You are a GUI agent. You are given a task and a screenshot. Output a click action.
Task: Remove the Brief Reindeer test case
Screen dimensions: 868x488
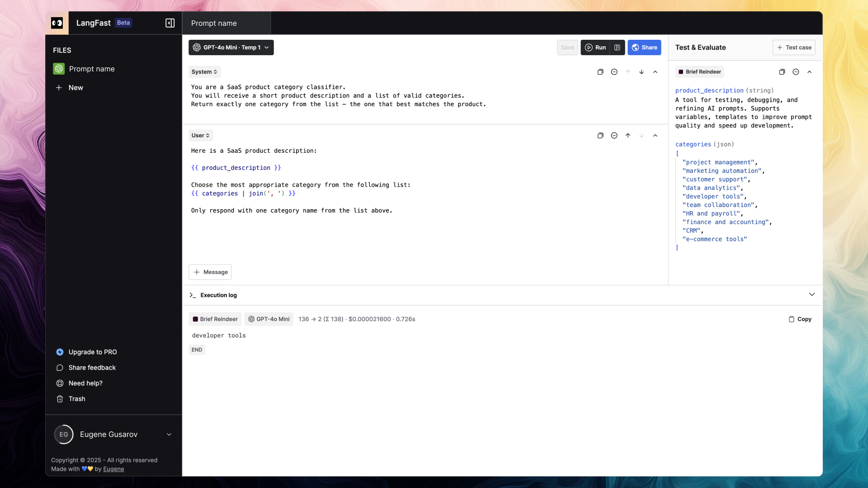(796, 72)
